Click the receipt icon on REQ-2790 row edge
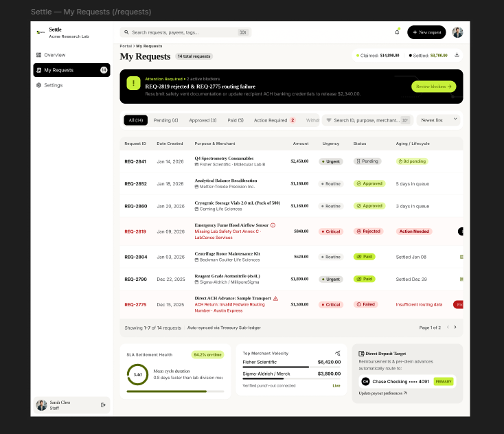Viewport: 504px width, 434px height. [x=461, y=279]
